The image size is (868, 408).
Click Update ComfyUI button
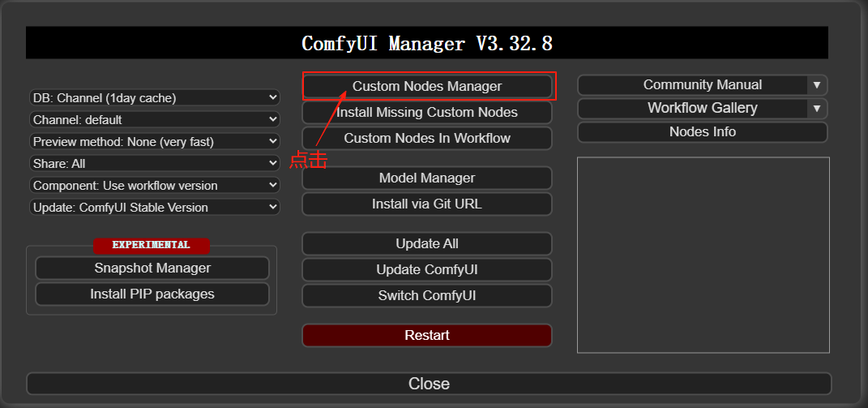tap(427, 269)
